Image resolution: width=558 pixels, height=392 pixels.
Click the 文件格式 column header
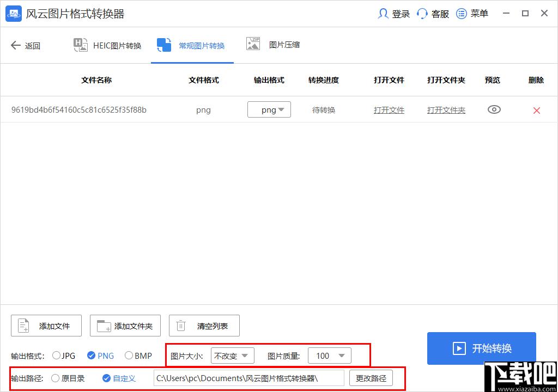click(204, 80)
